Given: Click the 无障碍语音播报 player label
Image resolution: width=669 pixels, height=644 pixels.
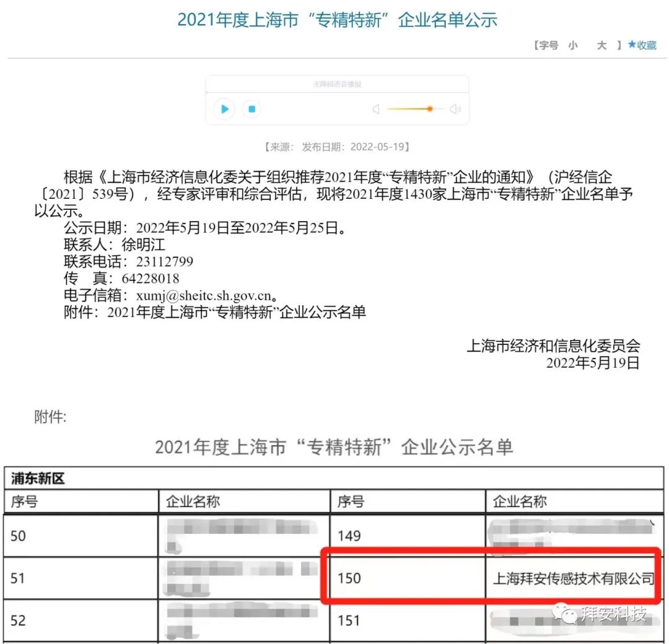Looking at the screenshot, I should [x=337, y=84].
